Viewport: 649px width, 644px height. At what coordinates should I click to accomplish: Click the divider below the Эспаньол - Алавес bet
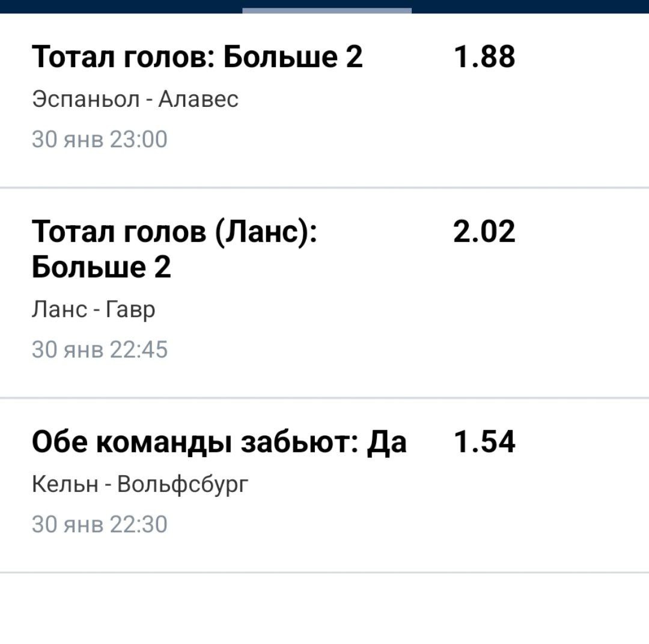tap(324, 187)
